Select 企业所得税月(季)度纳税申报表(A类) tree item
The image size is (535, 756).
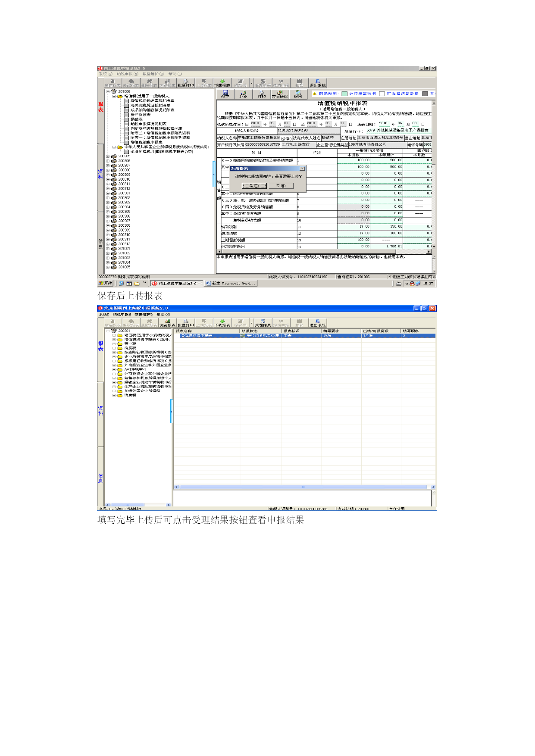162,152
